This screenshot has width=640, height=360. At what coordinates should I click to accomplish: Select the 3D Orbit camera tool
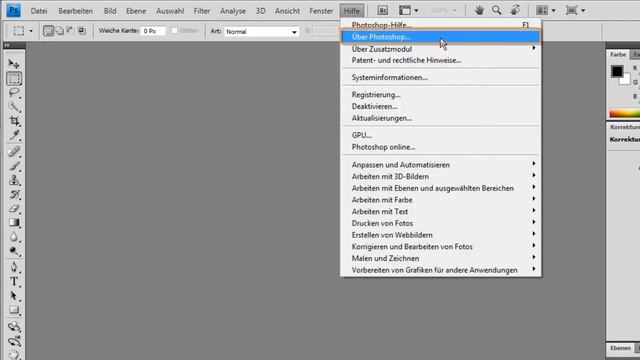click(14, 341)
